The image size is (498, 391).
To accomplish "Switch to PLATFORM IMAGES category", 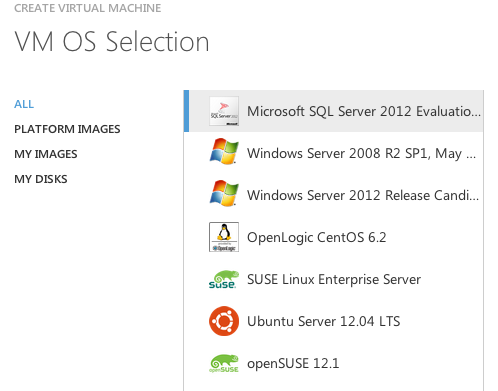I will (67, 129).
